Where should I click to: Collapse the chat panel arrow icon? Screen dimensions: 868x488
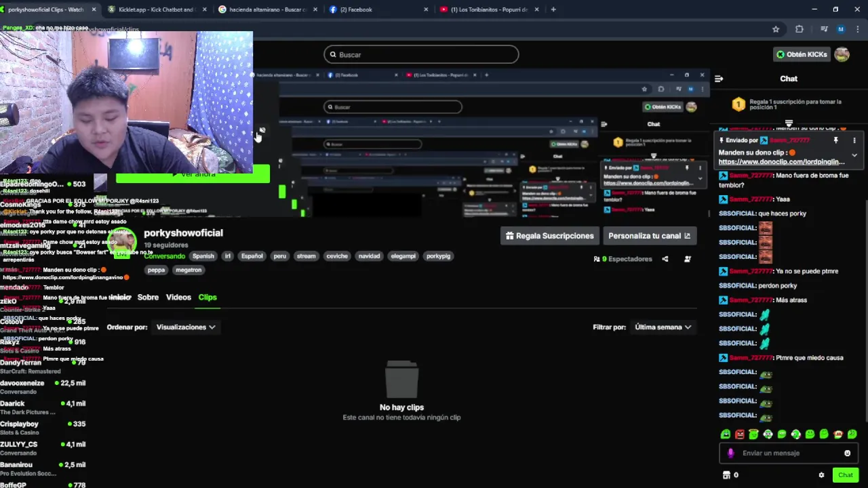coord(719,79)
